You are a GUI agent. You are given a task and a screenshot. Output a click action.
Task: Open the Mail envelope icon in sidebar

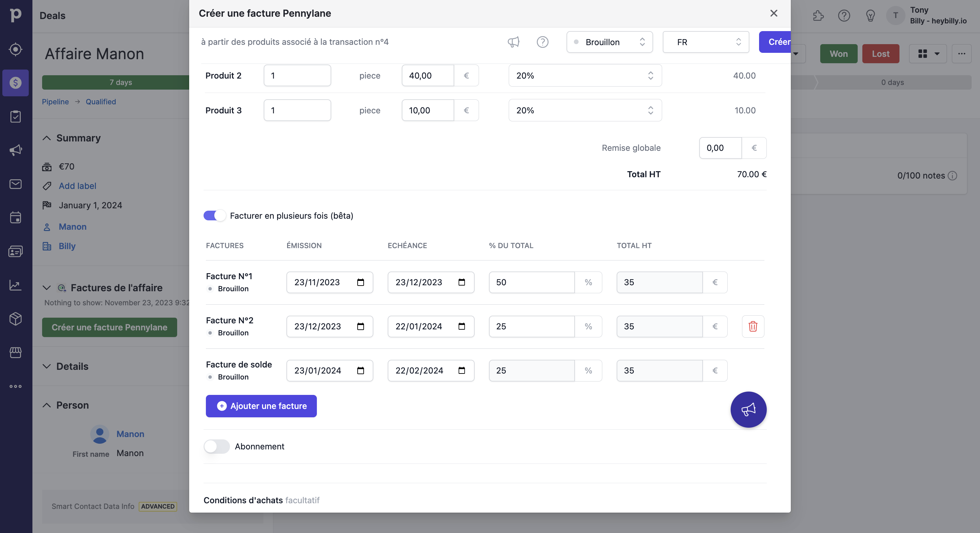pos(16,184)
